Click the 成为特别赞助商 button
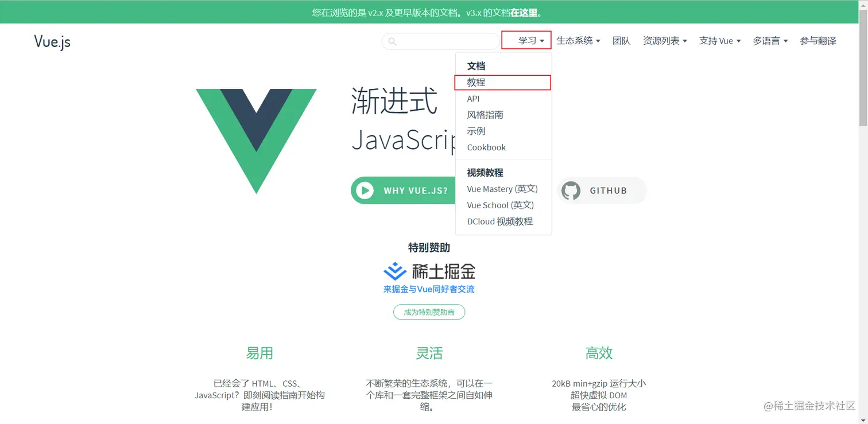This screenshot has height=424, width=868. click(x=429, y=312)
